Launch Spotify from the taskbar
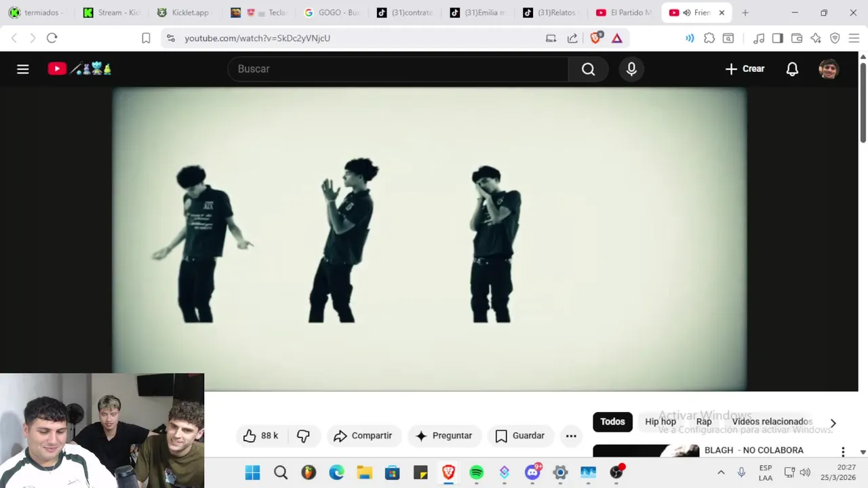This screenshot has height=488, width=868. (476, 472)
